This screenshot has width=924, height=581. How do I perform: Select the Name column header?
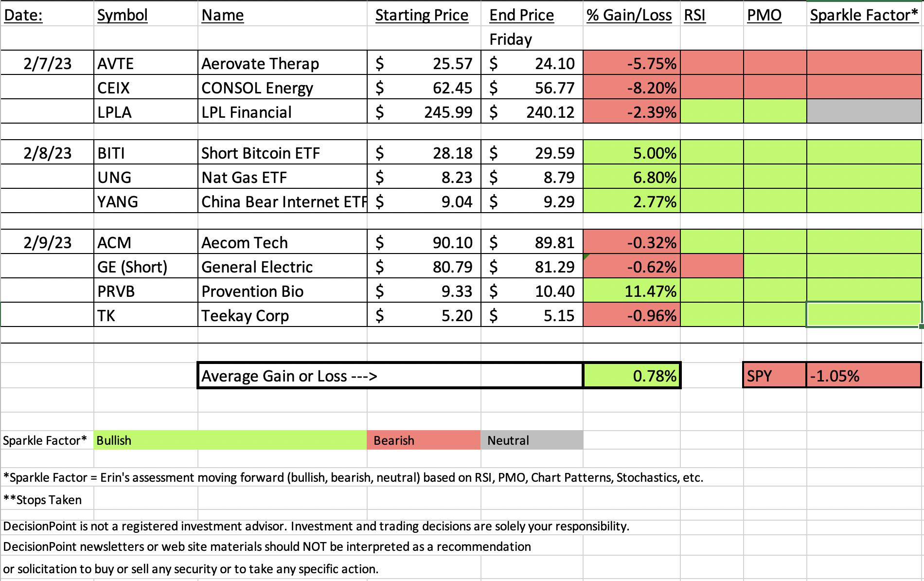[282, 14]
